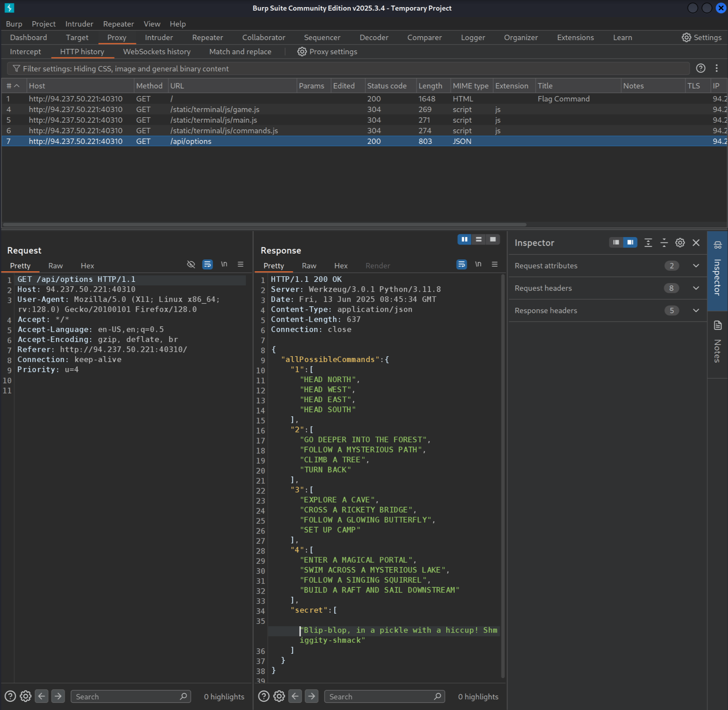Open Inspector side tab
Screen dimensions: 728x710
tap(717, 270)
